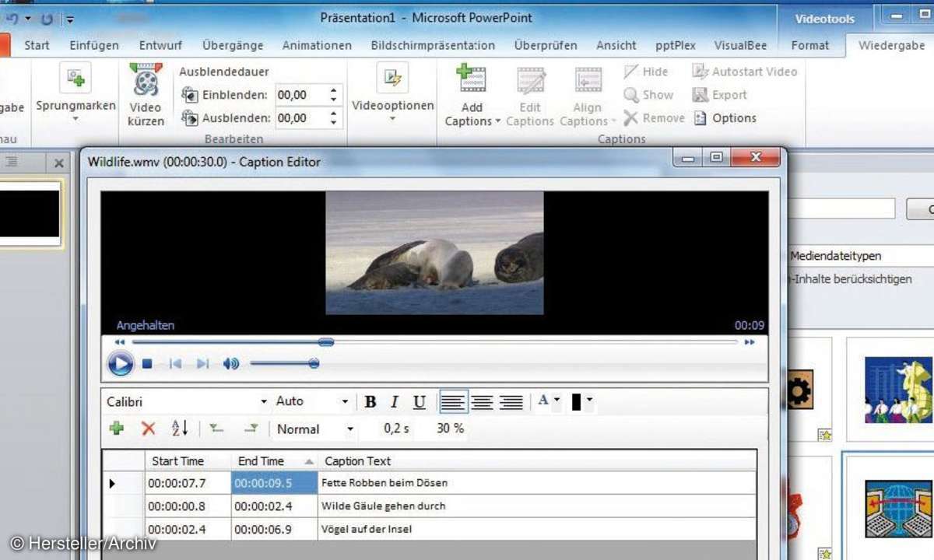934x560 pixels.
Task: Toggle Autostart Video option
Action: (745, 72)
